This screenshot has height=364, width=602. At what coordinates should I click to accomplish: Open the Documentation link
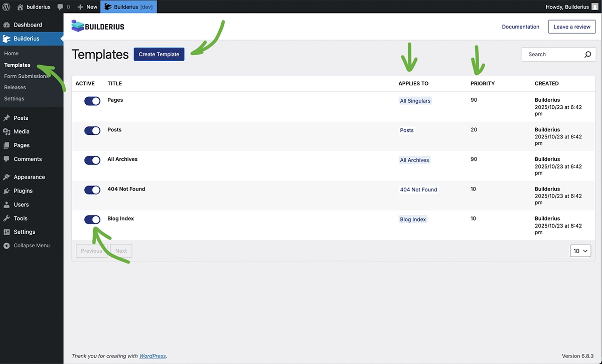tap(520, 27)
